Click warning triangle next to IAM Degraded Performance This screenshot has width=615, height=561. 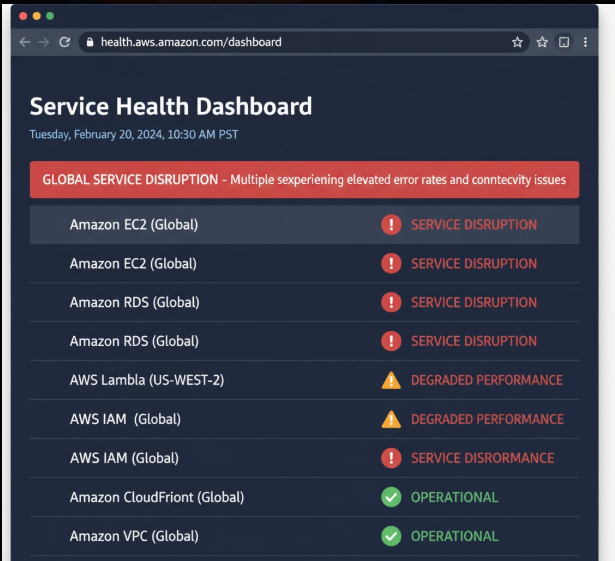391,419
